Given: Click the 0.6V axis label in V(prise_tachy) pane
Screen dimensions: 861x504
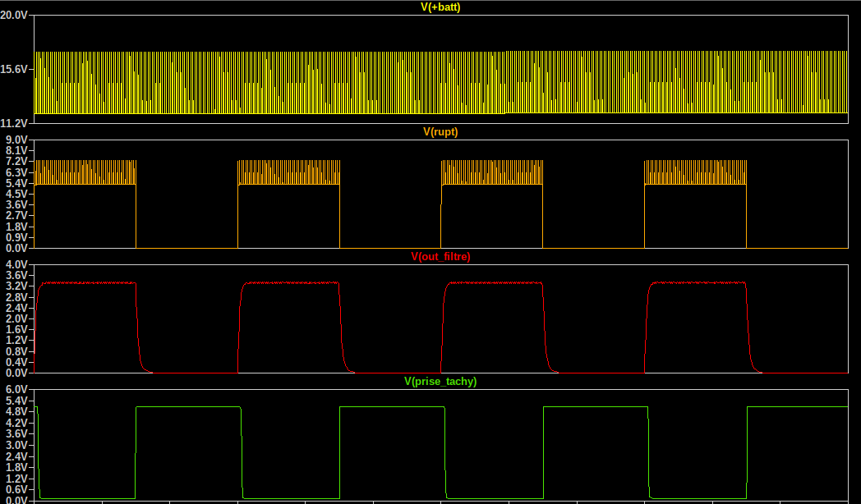Looking at the screenshot, I should (17, 489).
